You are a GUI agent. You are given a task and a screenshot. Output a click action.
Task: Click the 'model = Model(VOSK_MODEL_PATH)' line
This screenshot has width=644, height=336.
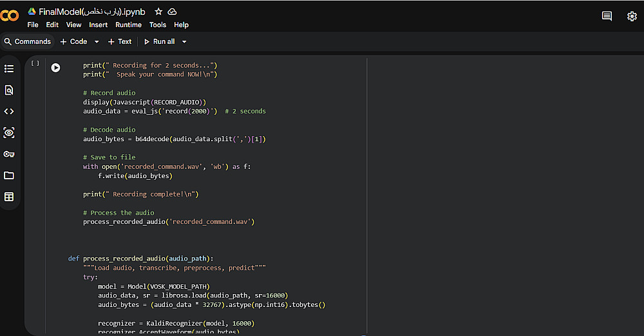(154, 286)
